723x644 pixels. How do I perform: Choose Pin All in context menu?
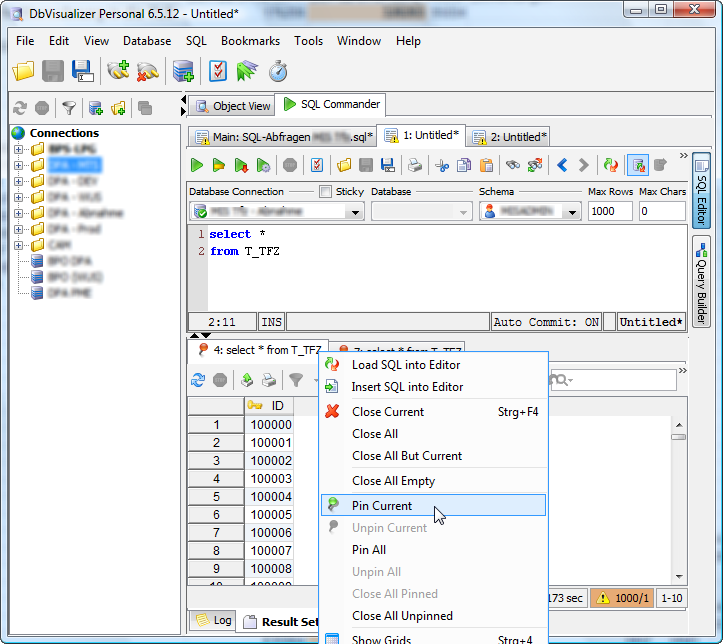click(433, 549)
